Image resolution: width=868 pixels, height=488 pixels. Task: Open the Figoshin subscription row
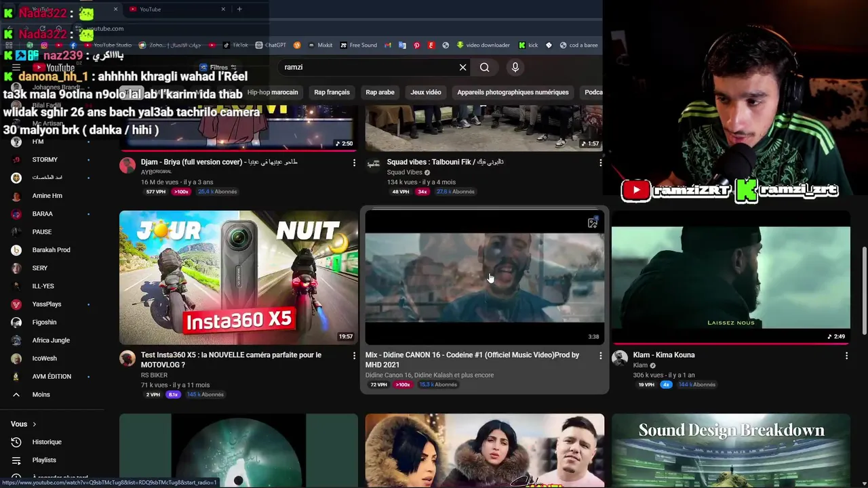point(44,323)
